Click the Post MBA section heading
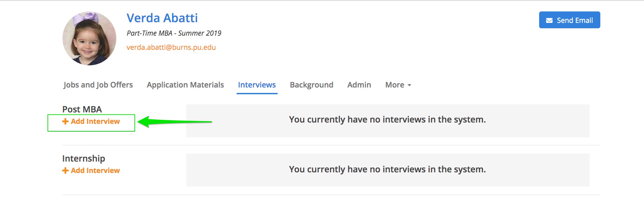 [82, 109]
